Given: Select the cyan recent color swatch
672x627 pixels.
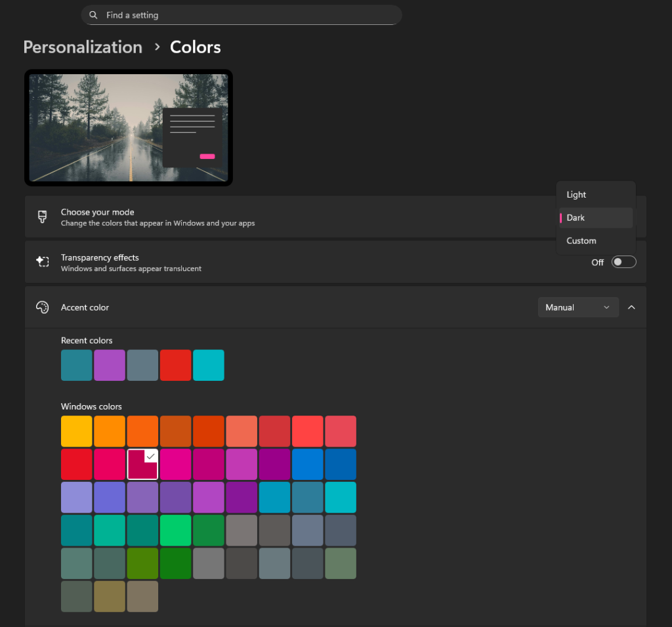Looking at the screenshot, I should [208, 365].
